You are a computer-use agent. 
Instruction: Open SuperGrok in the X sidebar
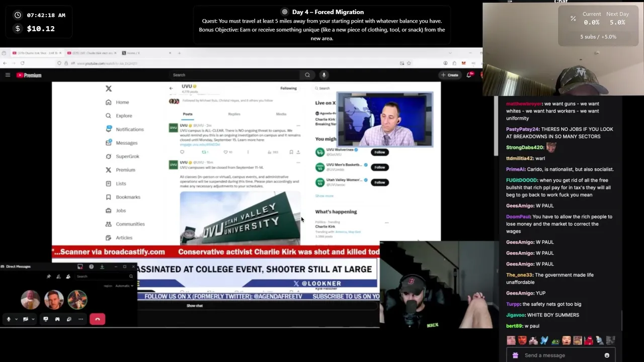click(122, 156)
